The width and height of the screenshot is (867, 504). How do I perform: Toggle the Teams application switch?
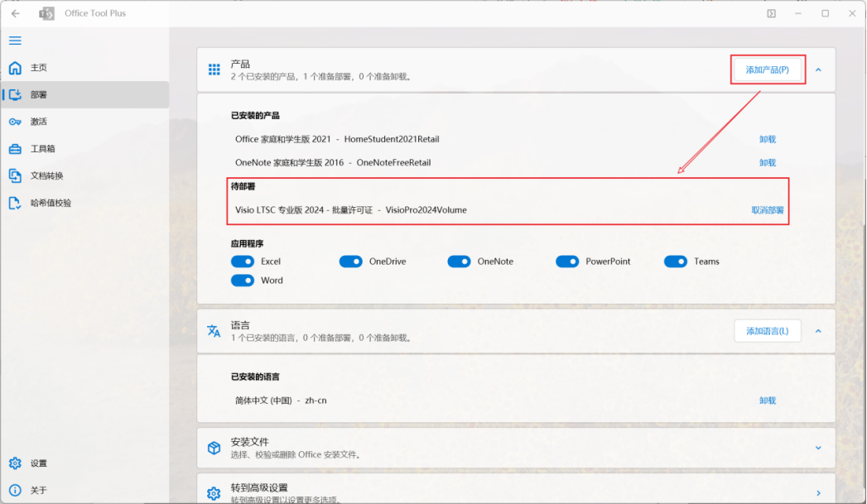(676, 262)
